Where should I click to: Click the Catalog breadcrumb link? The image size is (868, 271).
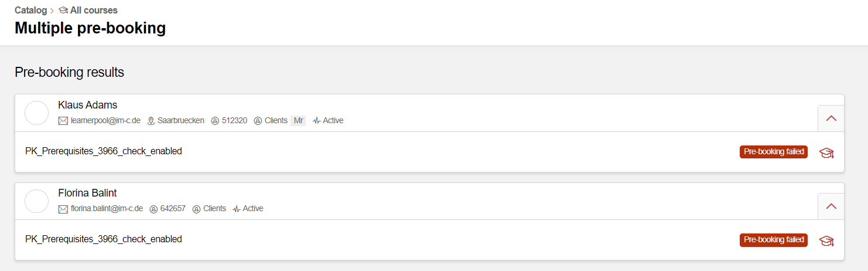(30, 10)
